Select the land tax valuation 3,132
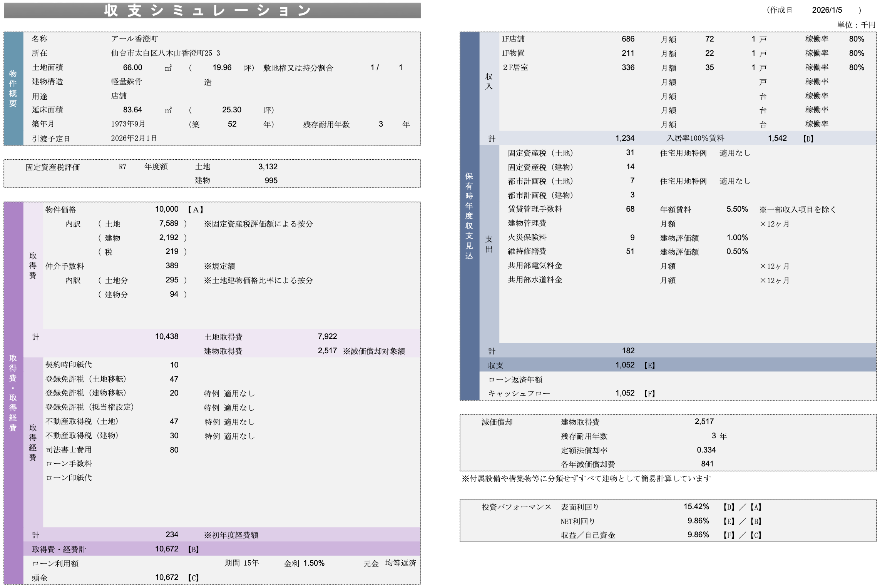 pos(268,167)
